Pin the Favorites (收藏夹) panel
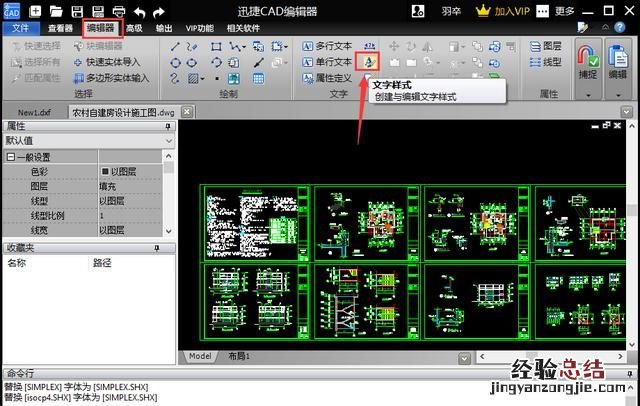Screen dimensions: 640x406 [156, 248]
